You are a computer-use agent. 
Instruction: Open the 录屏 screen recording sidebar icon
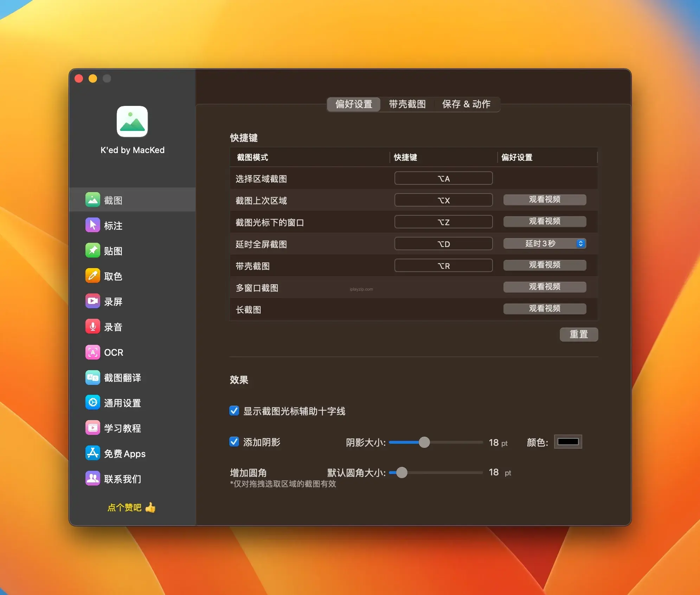coord(93,301)
